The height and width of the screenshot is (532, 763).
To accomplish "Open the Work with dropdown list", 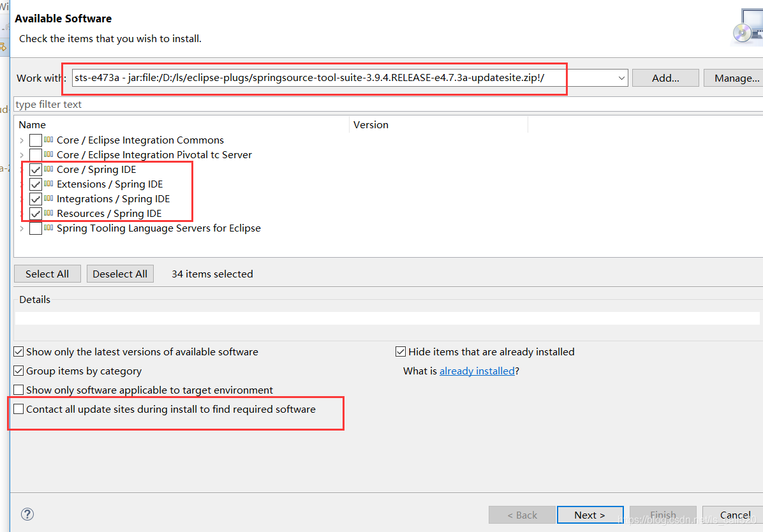I will pyautogui.click(x=621, y=77).
